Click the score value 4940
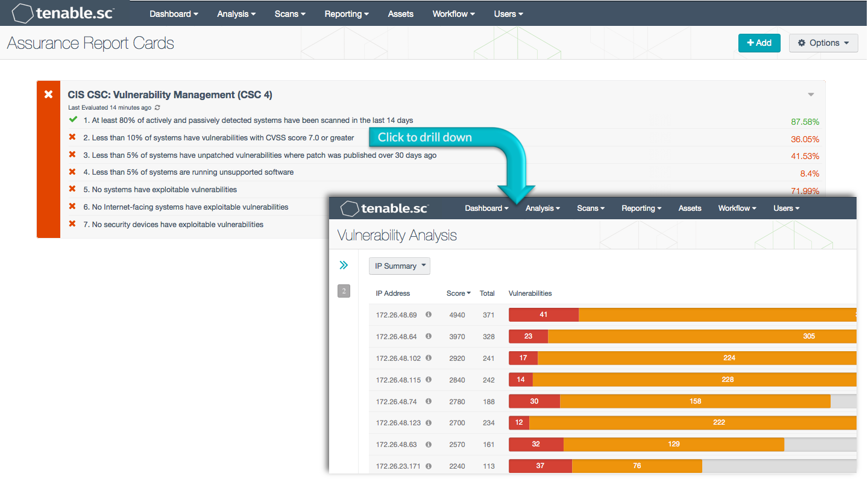Image resolution: width=868 pixels, height=494 pixels. [x=457, y=315]
